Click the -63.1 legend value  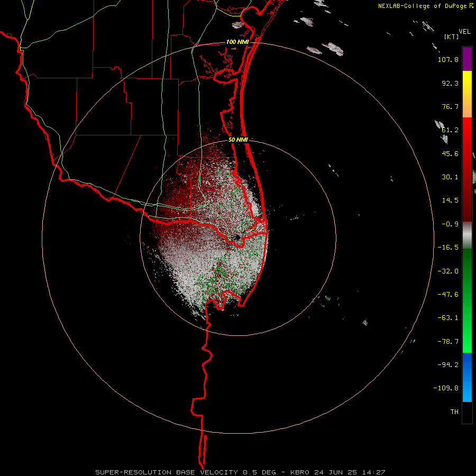pos(448,318)
